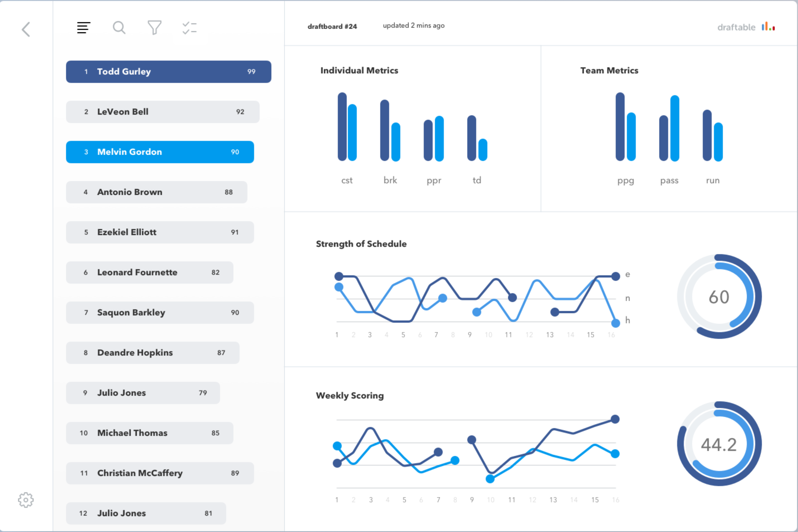The image size is (798, 532).
Task: Click the draftboard #24 title
Action: 332,26
